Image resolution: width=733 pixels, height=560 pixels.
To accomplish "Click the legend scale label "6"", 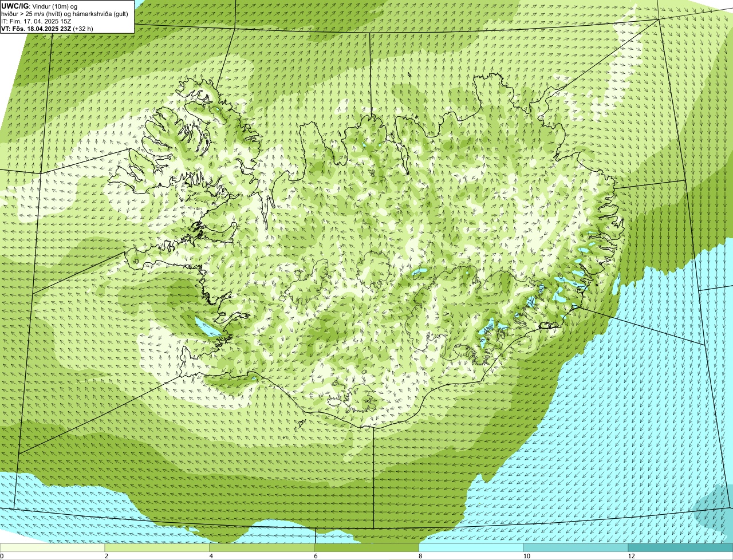I will [316, 556].
